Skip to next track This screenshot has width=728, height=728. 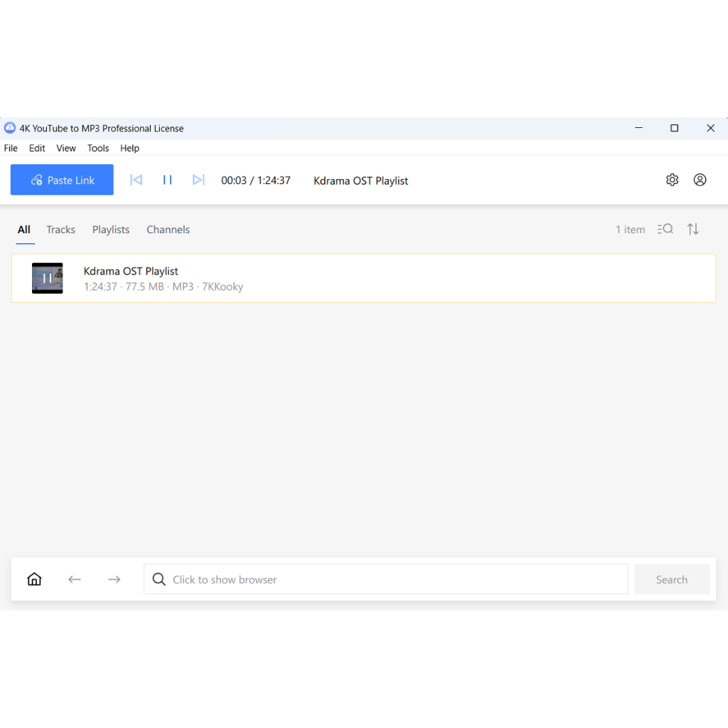point(198,180)
